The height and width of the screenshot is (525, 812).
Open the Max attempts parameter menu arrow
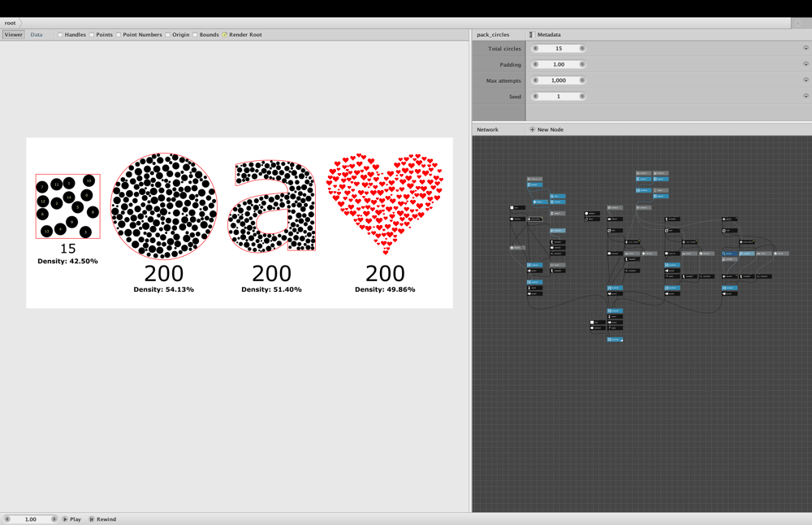[x=806, y=80]
